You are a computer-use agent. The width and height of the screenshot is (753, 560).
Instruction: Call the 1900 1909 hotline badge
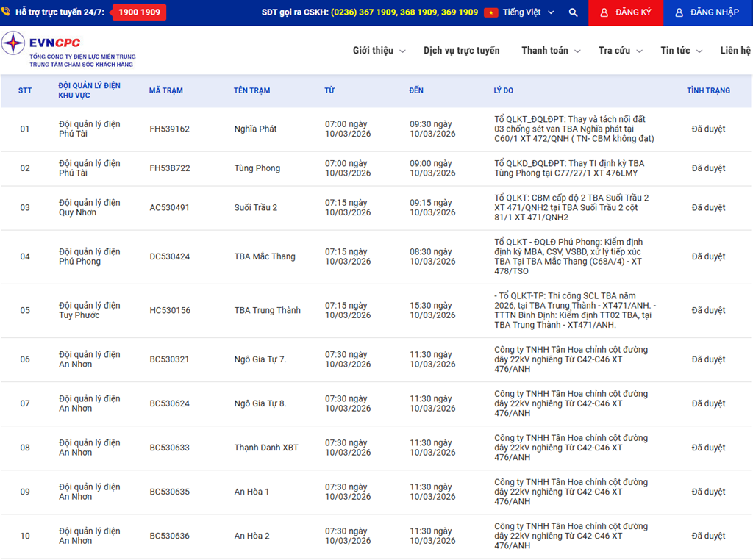click(139, 12)
